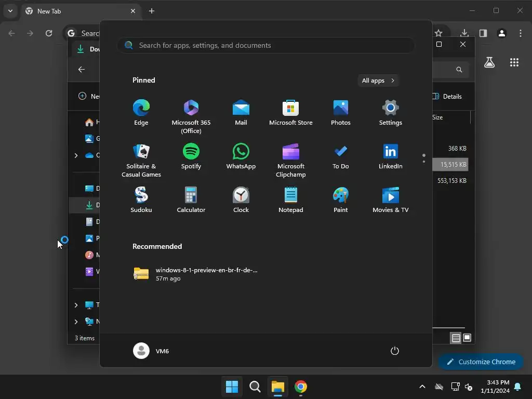Open the Calculator app

tap(191, 200)
